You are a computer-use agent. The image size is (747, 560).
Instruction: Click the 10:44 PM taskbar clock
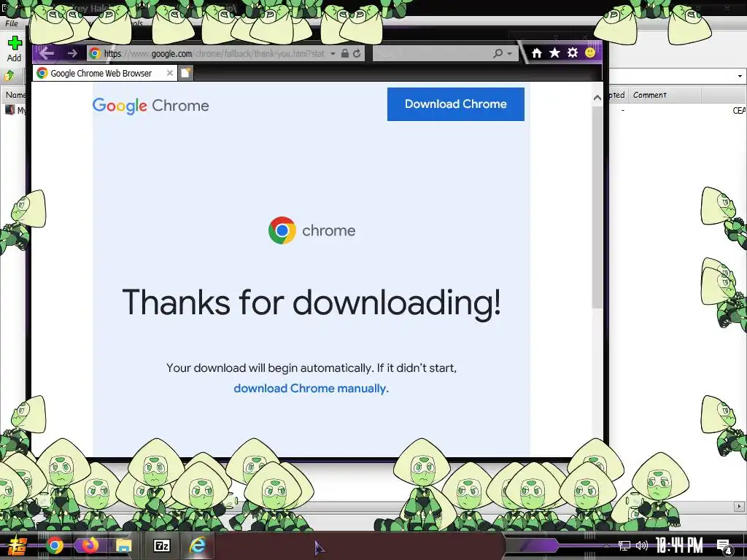point(679,545)
